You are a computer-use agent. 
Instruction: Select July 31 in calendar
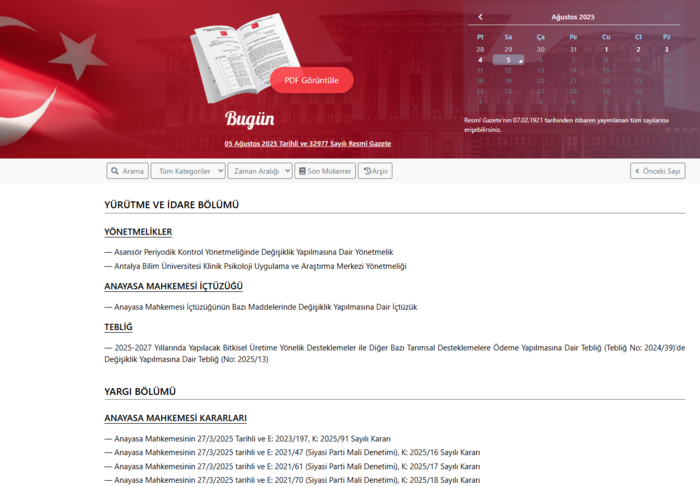[573, 50]
